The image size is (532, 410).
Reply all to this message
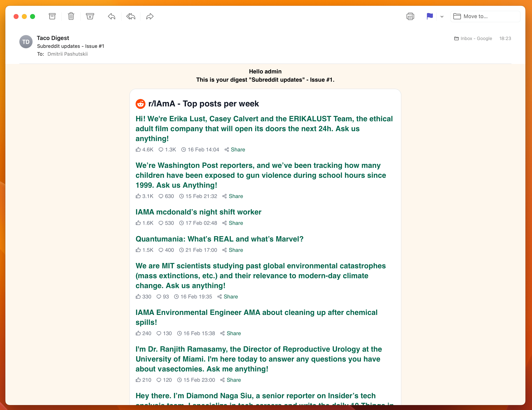[x=131, y=16]
